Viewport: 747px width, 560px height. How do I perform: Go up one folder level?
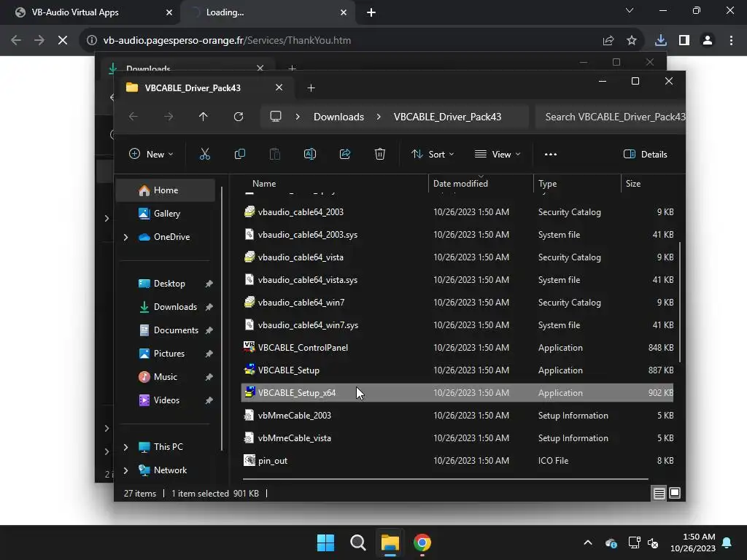(x=204, y=116)
